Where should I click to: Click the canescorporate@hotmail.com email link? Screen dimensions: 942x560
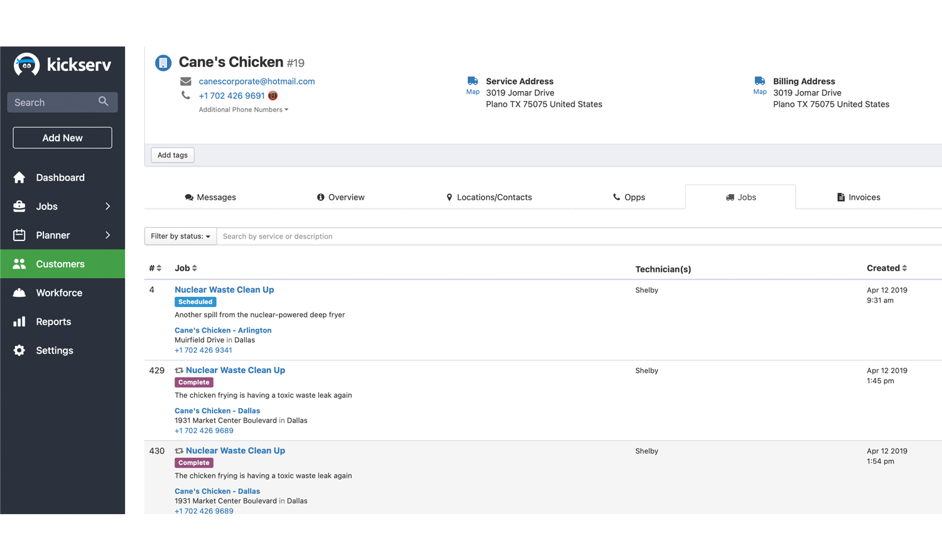point(257,81)
